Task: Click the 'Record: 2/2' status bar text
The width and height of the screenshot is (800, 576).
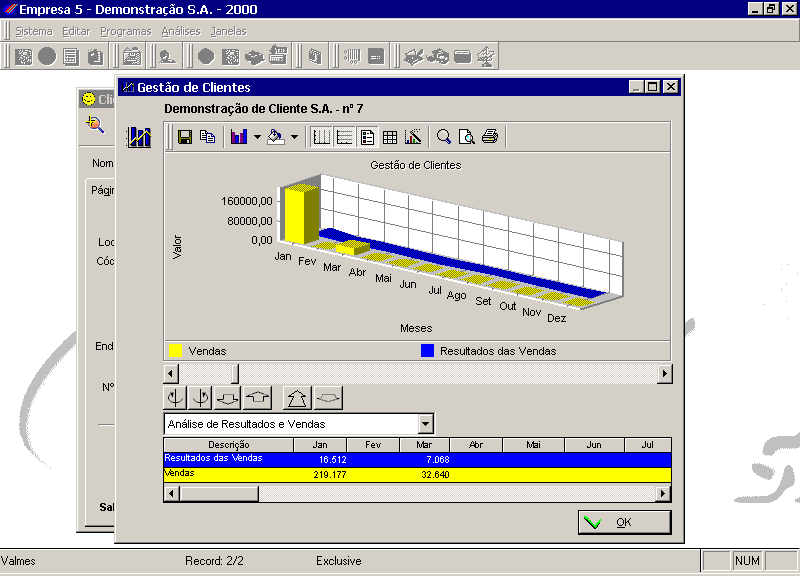Action: tap(214, 561)
